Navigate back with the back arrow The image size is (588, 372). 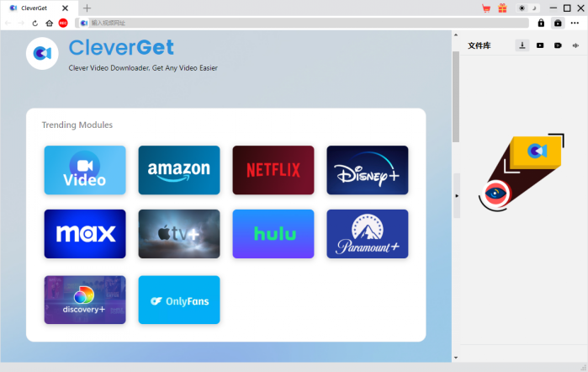coord(8,23)
